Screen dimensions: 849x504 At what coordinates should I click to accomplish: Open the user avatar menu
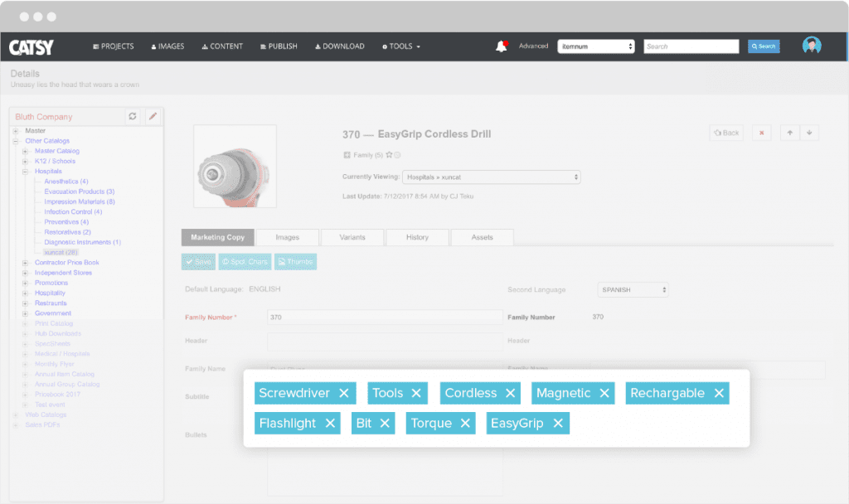pos(812,46)
